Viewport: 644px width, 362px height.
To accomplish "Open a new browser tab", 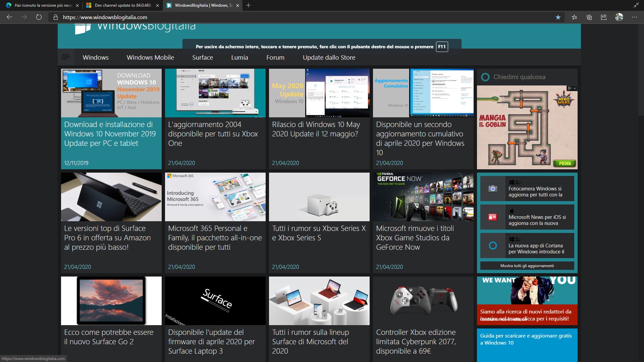I will tap(248, 5).
